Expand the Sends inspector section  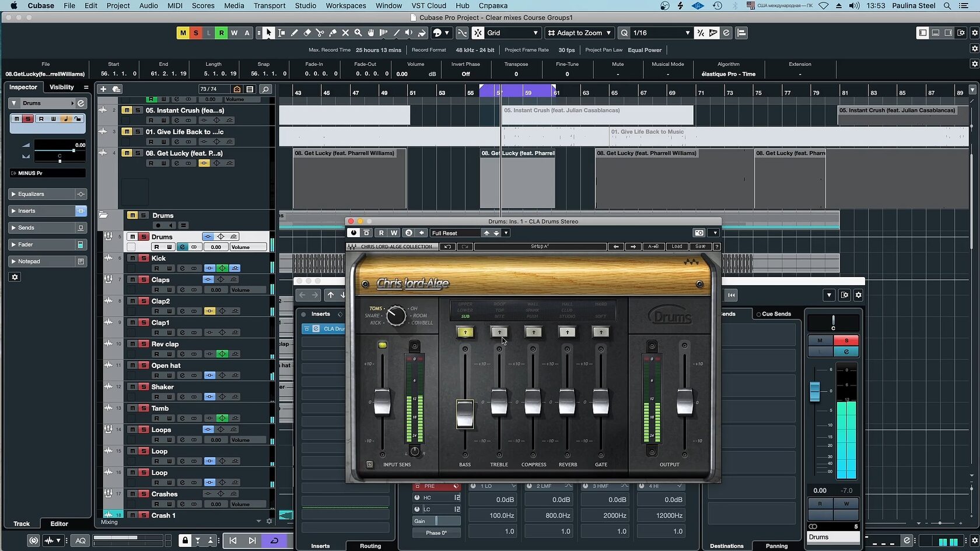tap(48, 228)
